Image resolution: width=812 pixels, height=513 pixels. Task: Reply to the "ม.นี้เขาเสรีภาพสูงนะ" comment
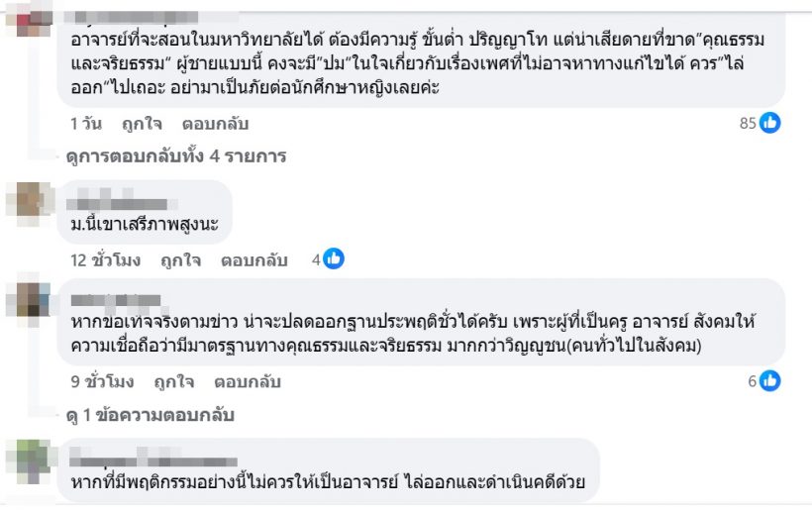click(x=254, y=260)
